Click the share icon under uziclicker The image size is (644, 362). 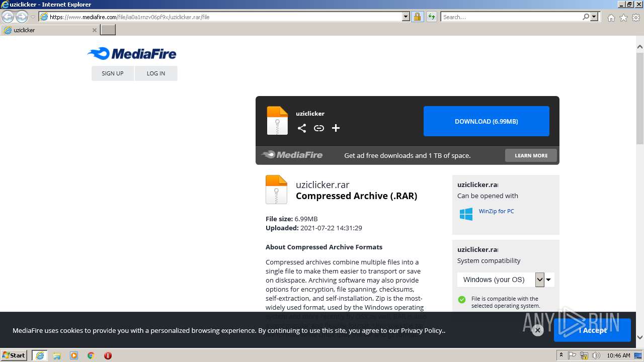(x=302, y=128)
